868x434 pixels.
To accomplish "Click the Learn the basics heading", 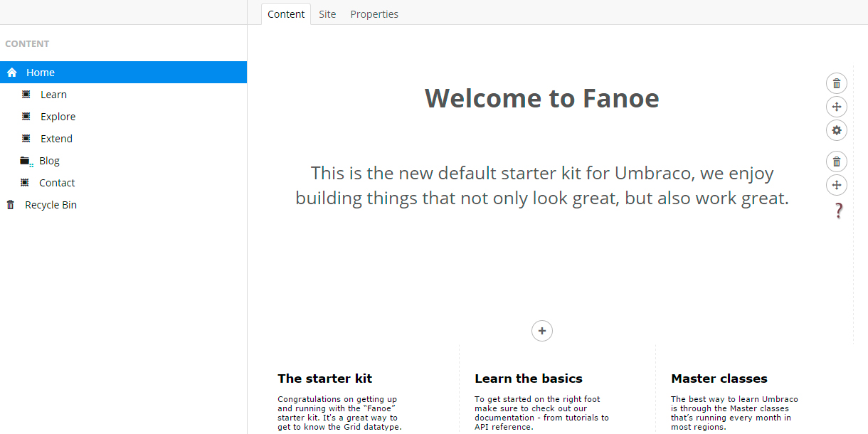I will [x=529, y=379].
